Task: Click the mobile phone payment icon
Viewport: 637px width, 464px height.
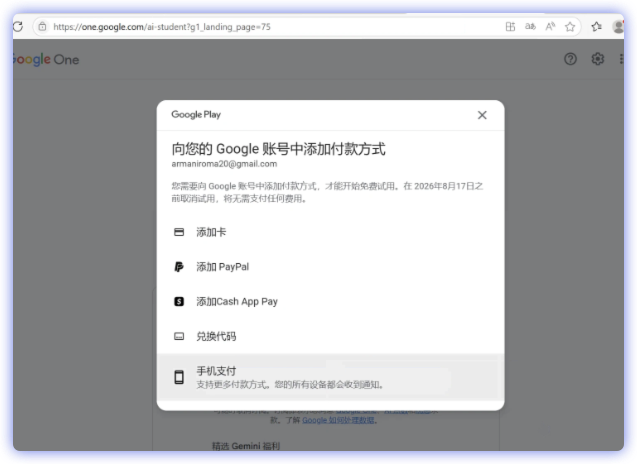Action: 179,377
